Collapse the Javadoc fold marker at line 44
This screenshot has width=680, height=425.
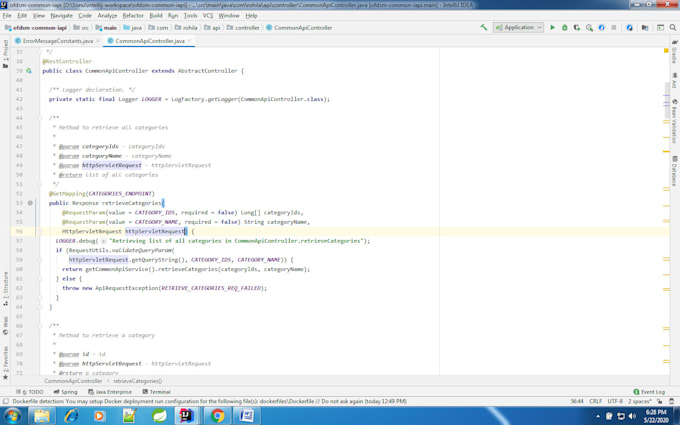point(39,118)
